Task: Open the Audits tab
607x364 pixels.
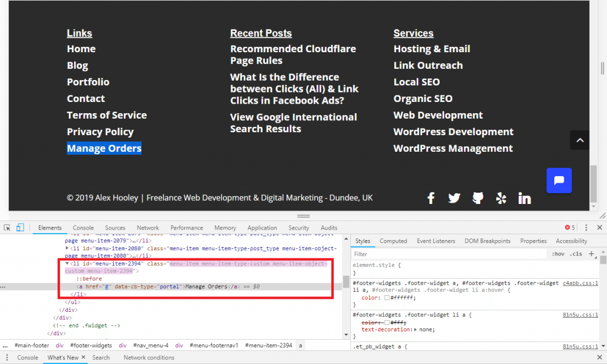Action: pos(328,228)
